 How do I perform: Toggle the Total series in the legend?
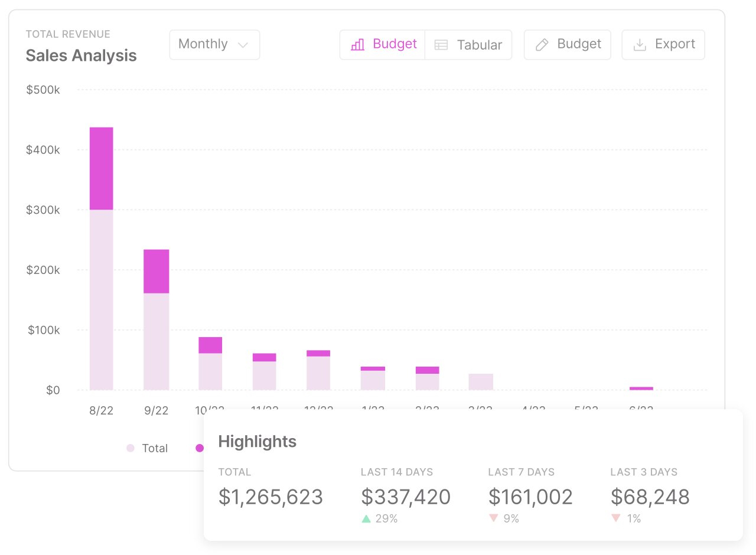147,448
